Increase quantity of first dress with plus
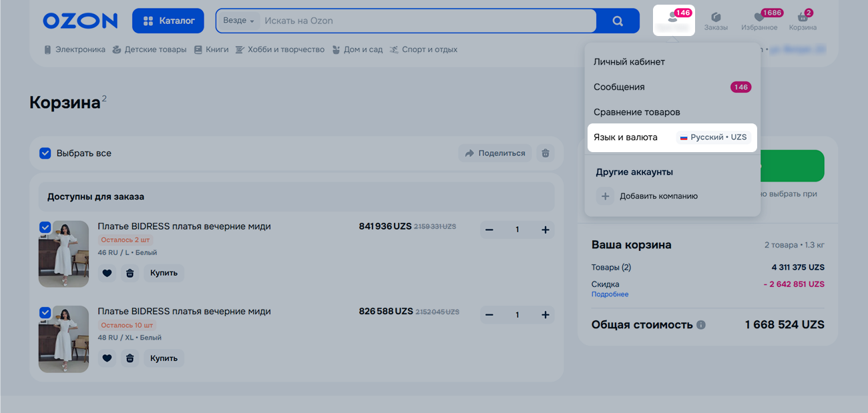868x413 pixels. tap(545, 230)
